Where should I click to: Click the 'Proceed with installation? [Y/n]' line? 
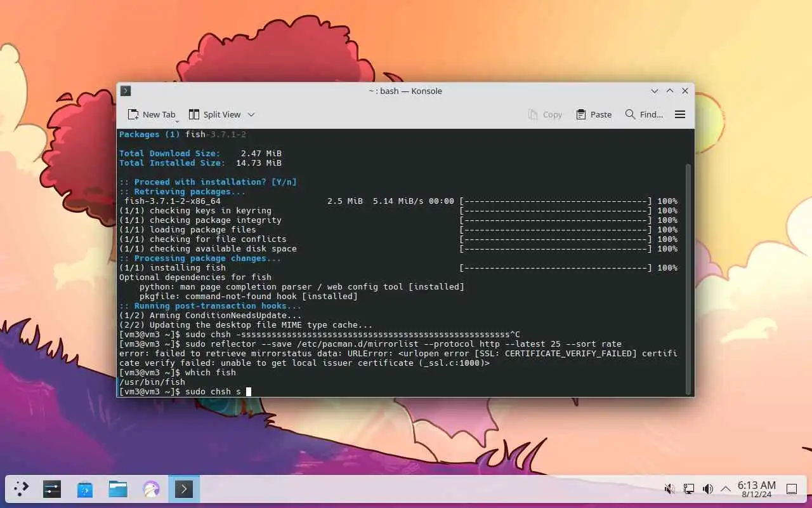point(208,182)
